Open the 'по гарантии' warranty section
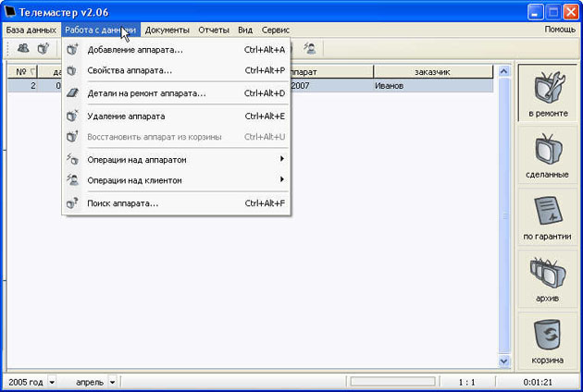Viewport: 583px width, 392px height. [548, 216]
